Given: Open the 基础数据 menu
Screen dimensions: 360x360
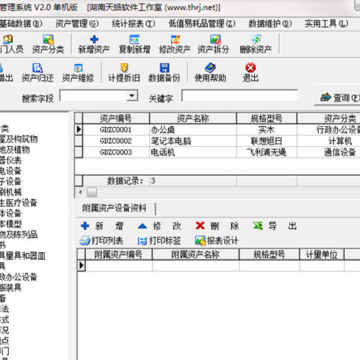Looking at the screenshot, I should (x=21, y=24).
